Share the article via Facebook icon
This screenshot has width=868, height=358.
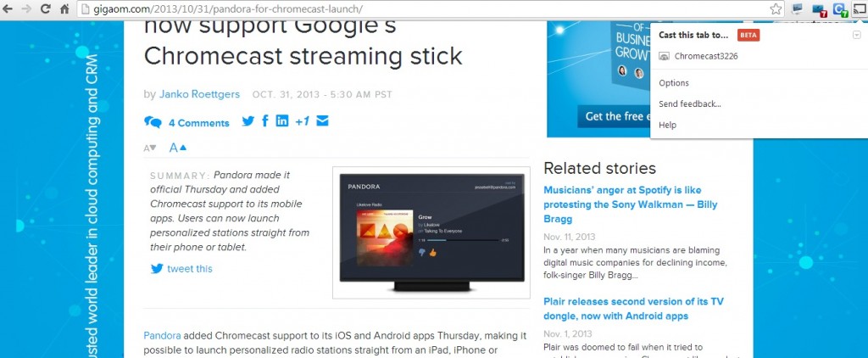tap(265, 120)
